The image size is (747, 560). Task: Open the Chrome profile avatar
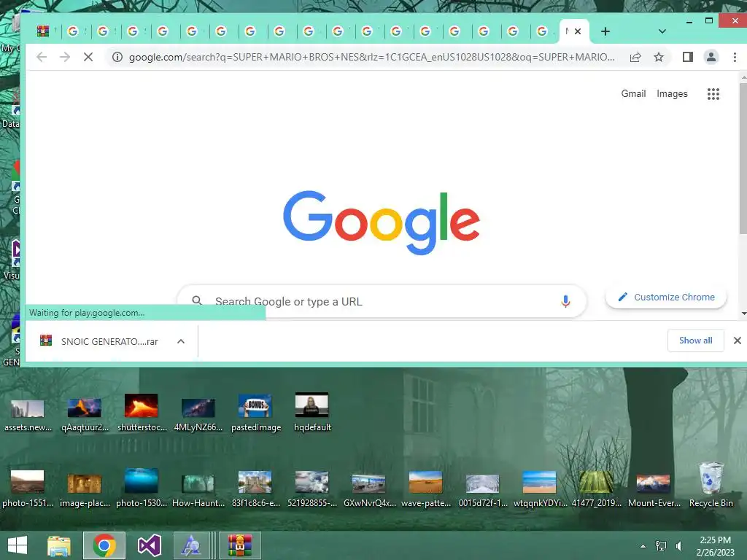711,57
